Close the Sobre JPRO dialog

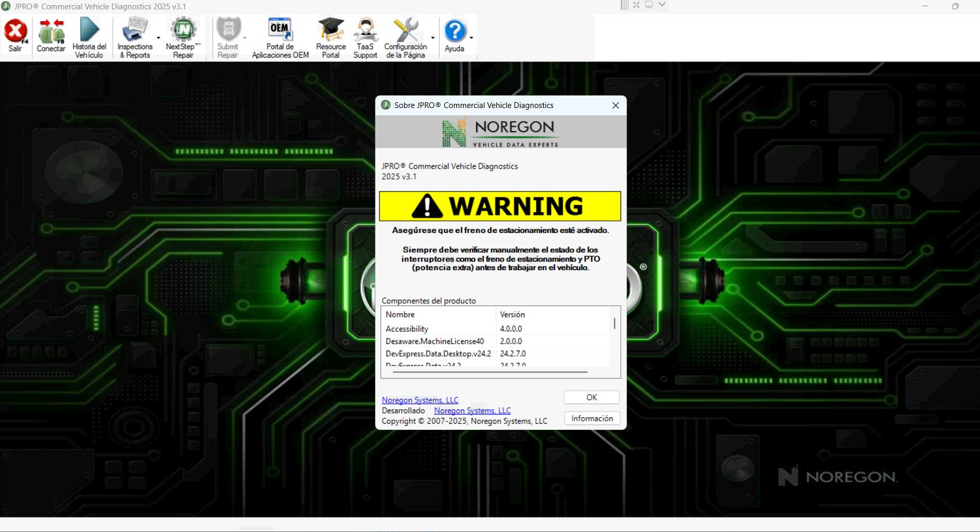point(615,105)
